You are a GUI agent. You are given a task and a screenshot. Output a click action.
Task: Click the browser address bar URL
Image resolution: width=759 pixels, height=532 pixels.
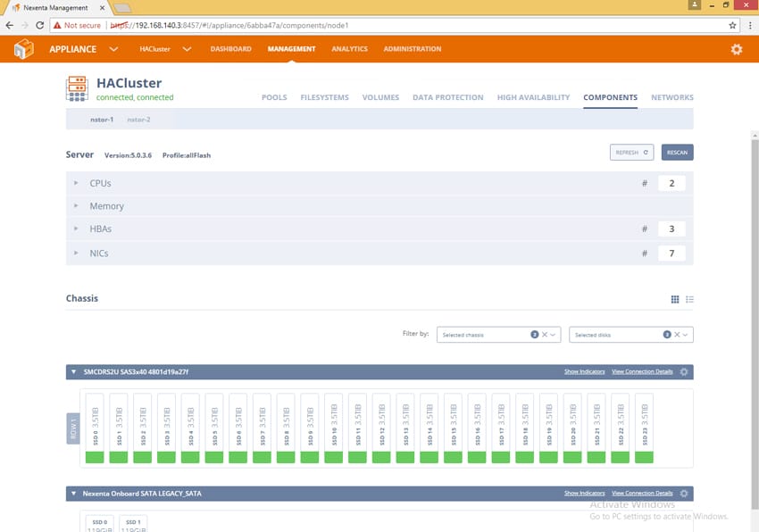(229, 25)
